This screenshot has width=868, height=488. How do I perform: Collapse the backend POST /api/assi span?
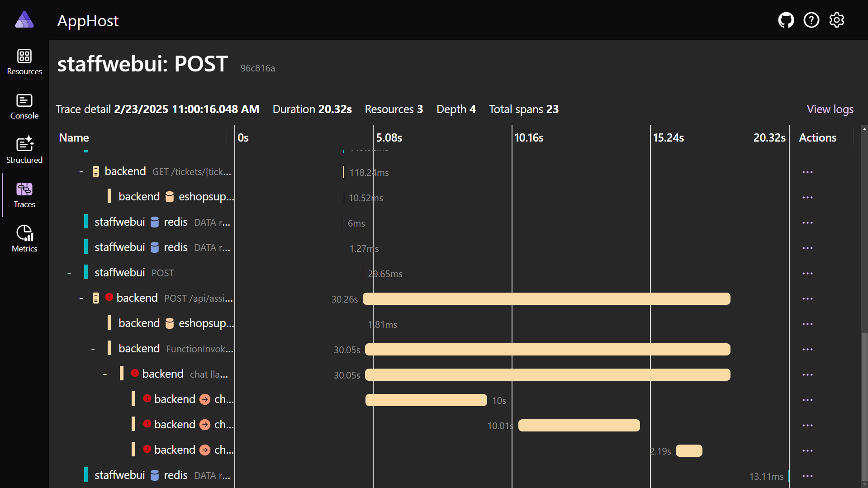pyautogui.click(x=81, y=298)
